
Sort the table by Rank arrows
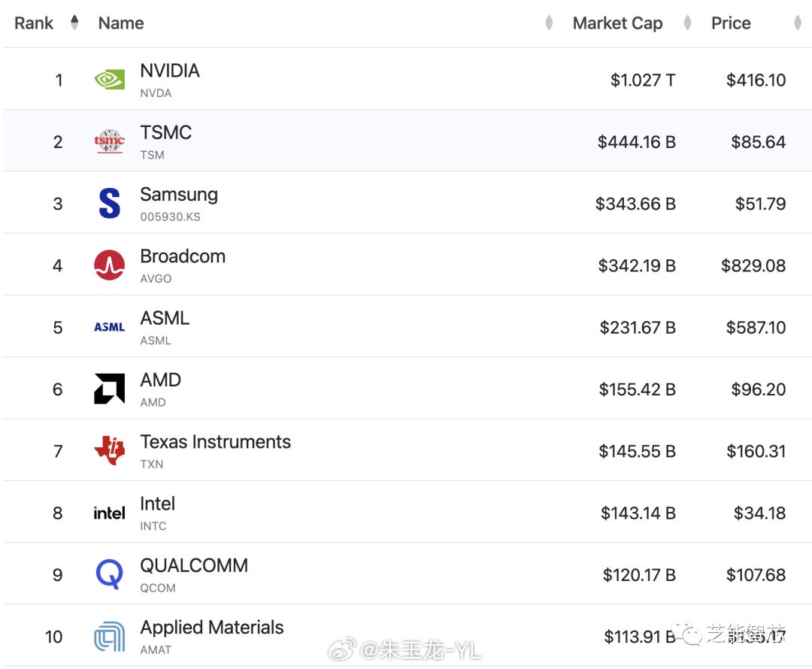coord(74,23)
